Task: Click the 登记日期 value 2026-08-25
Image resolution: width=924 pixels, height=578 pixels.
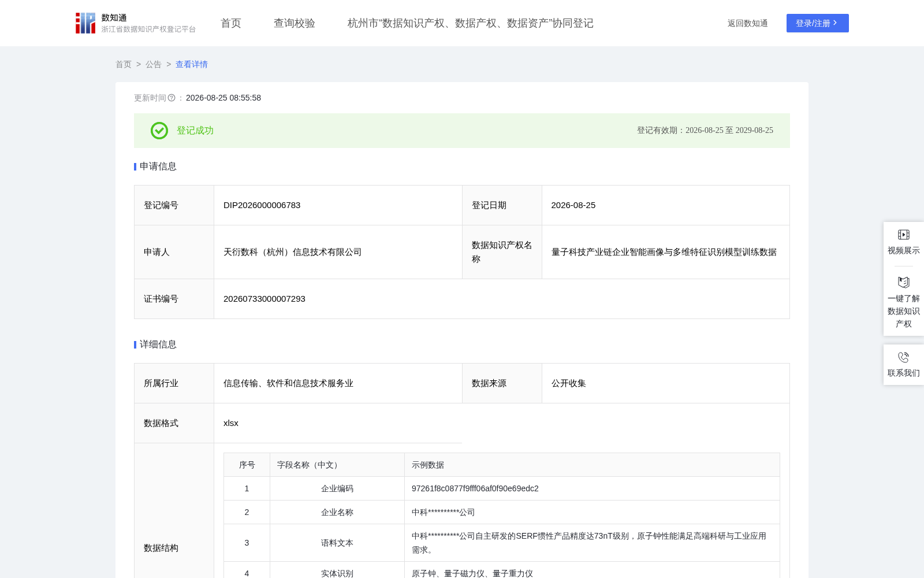Action: [x=573, y=205]
